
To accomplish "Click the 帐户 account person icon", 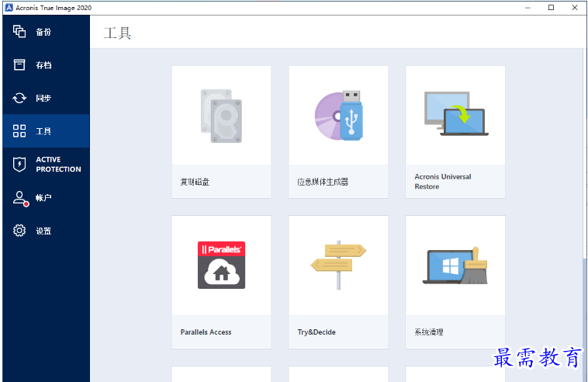I will click(20, 199).
